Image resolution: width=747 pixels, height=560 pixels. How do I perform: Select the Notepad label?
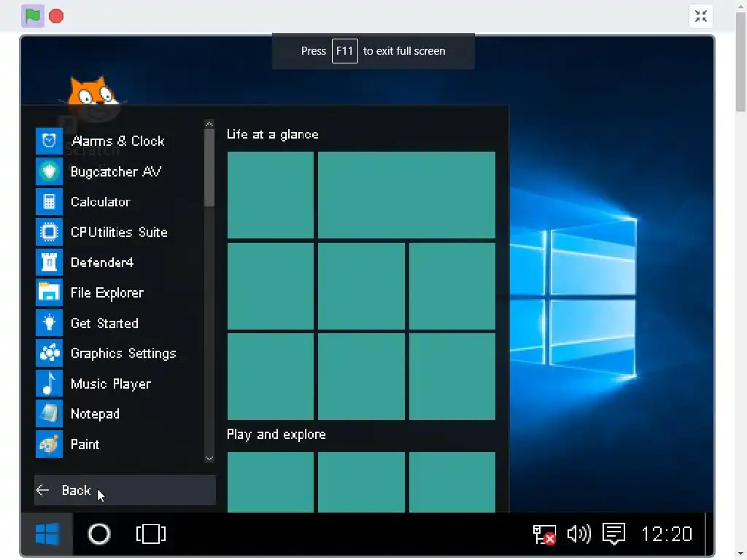[x=95, y=414]
